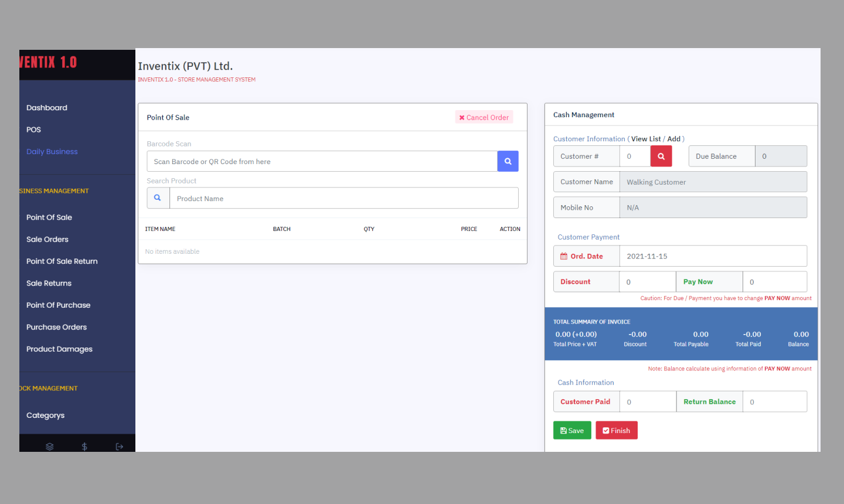
Task: Focus the Scan Barcode or QR Code field
Action: point(322,162)
